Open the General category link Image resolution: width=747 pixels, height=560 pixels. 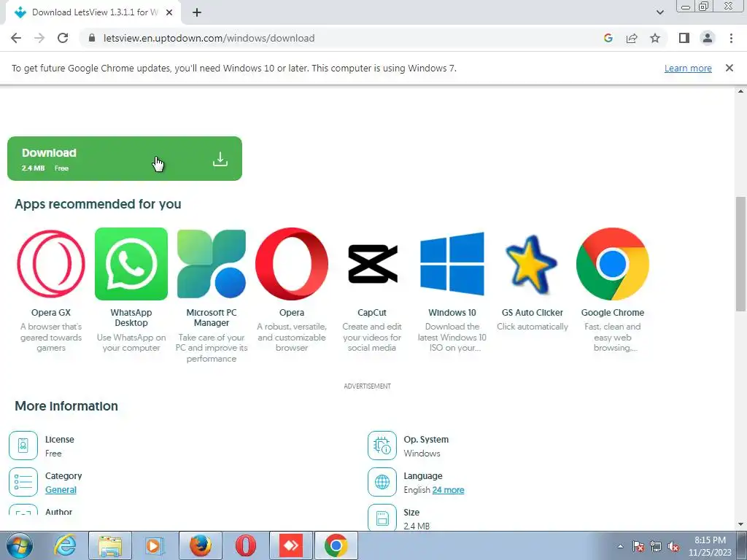61,489
